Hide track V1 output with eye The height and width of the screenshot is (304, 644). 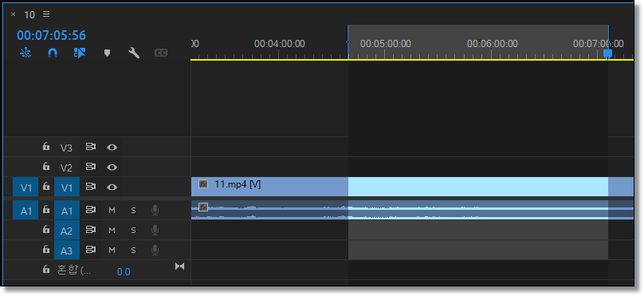point(112,187)
